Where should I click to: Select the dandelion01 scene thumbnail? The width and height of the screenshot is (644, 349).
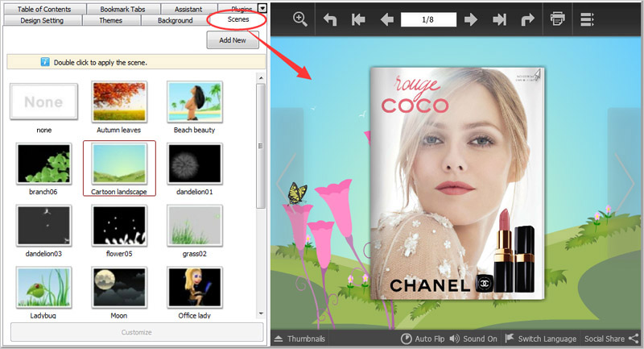(x=195, y=164)
